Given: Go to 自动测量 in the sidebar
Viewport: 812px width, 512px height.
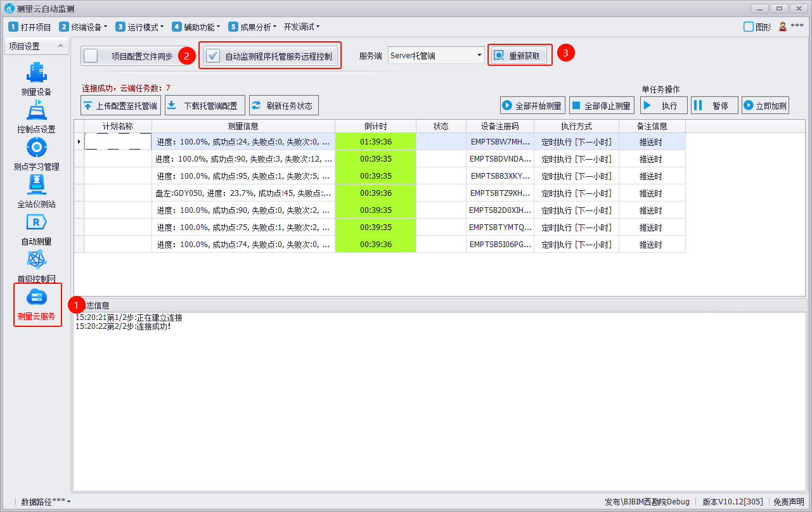Looking at the screenshot, I should [x=36, y=222].
